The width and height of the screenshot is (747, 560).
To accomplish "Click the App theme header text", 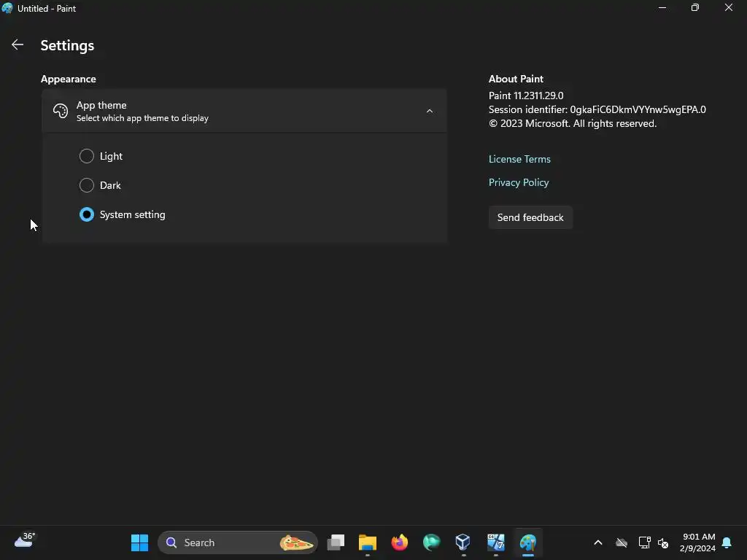I will click(x=101, y=105).
